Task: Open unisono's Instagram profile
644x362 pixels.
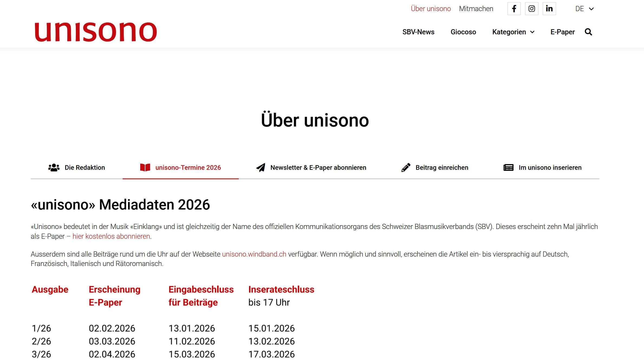Action: (532, 8)
